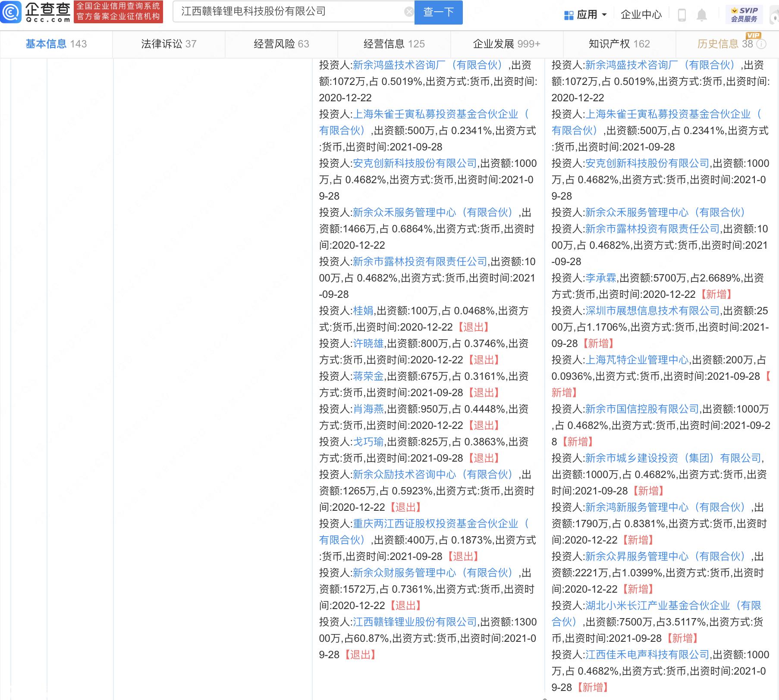This screenshot has width=779, height=700.
Task: Open 许晓雄 investor link
Action: pos(368,344)
